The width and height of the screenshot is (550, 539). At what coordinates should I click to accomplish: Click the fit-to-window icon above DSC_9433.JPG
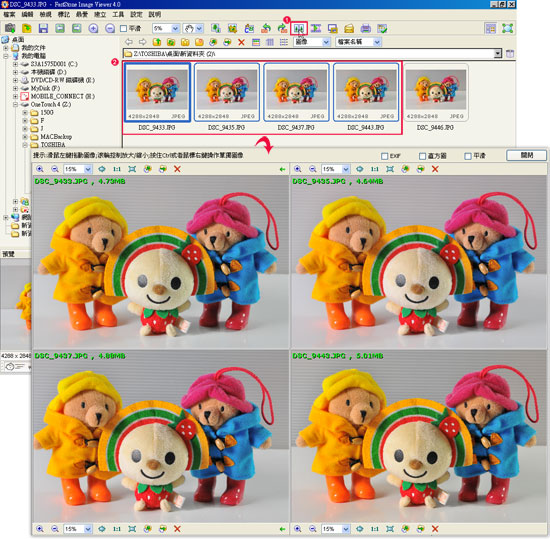[x=132, y=169]
